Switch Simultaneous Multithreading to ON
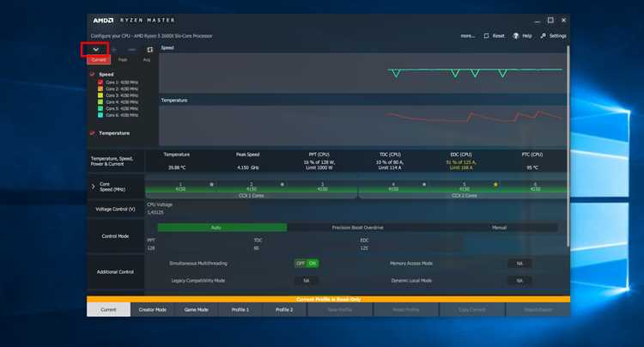The width and height of the screenshot is (644, 347). point(313,263)
